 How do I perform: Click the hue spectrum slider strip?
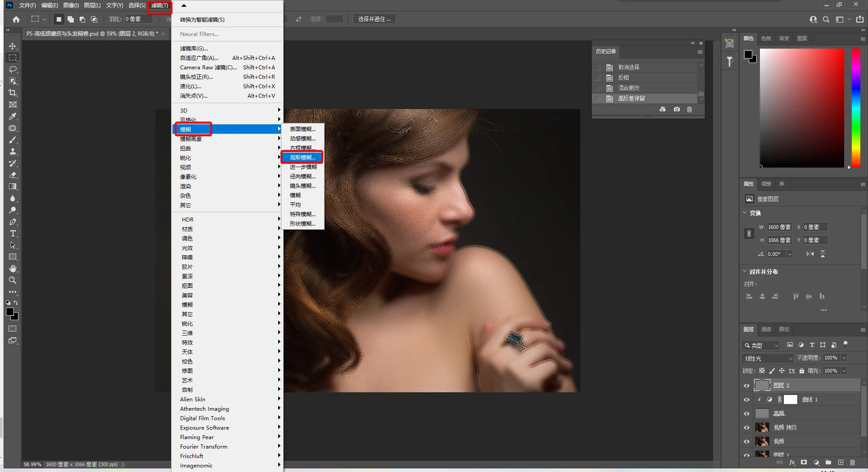point(856,108)
